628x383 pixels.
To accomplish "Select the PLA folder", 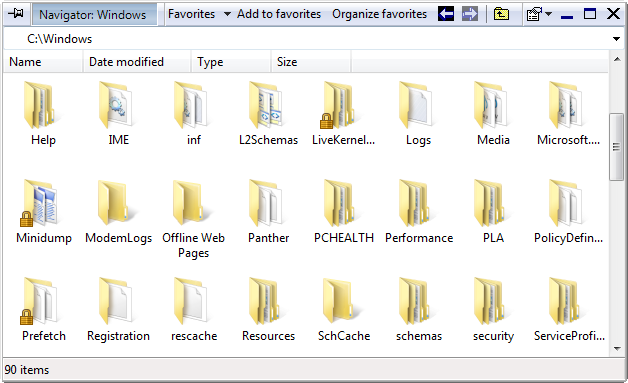I will (493, 212).
